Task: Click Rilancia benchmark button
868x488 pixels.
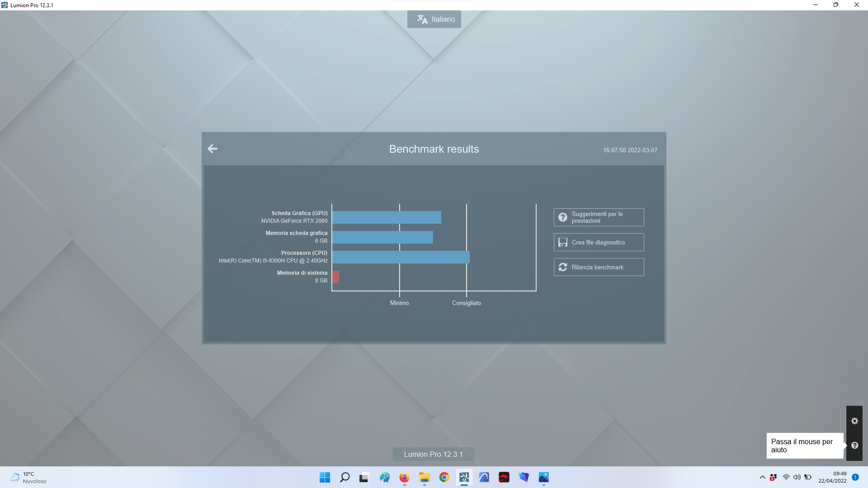Action: [599, 267]
